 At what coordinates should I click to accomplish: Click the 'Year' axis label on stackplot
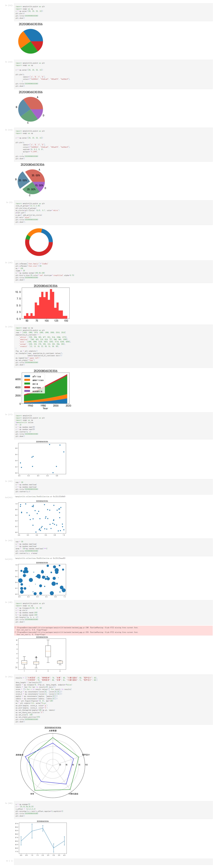[46, 408]
